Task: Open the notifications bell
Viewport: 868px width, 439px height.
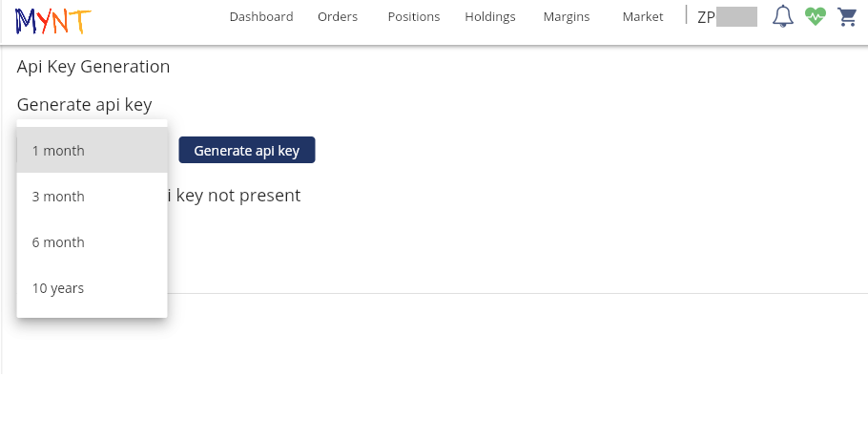Action: [x=783, y=16]
